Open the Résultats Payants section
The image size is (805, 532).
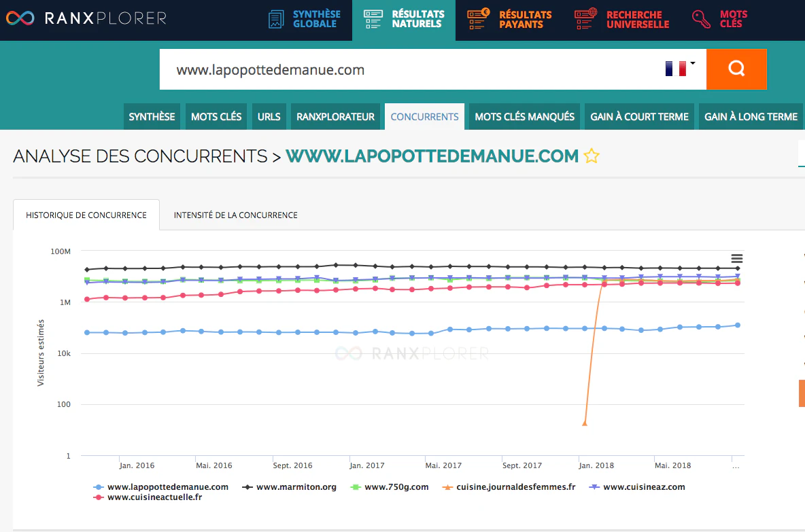510,19
